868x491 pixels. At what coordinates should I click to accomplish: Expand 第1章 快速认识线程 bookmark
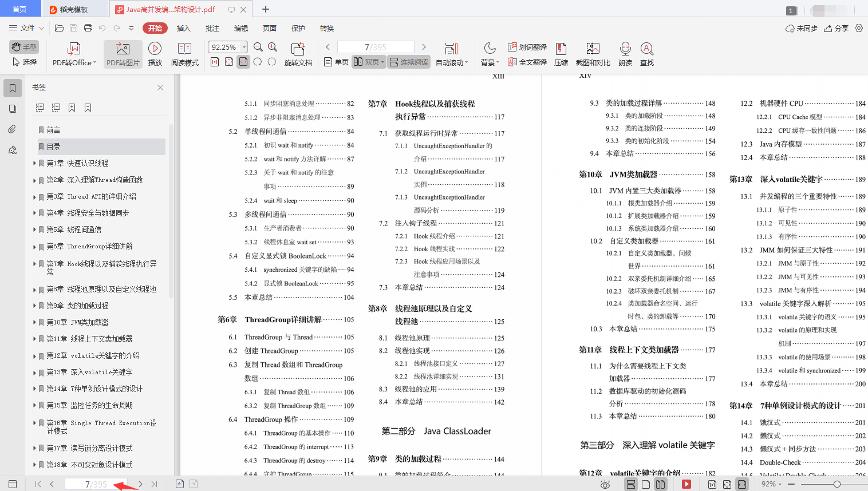coord(34,163)
